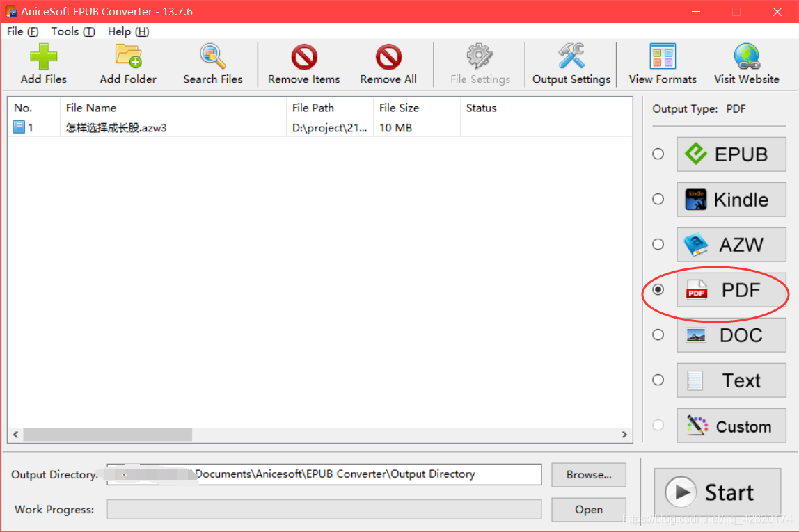Click the Status column header
Viewport: 799px width, 532px height.
point(546,108)
